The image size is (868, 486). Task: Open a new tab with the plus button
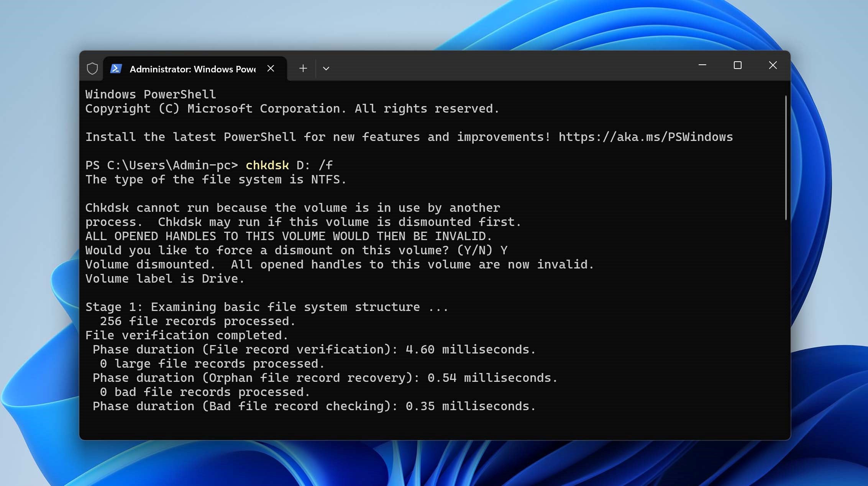click(x=303, y=68)
